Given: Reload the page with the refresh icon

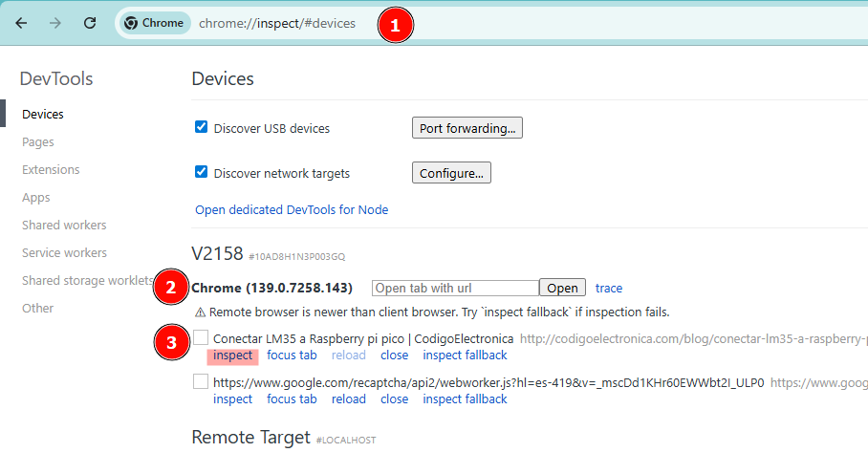Looking at the screenshot, I should [x=90, y=23].
